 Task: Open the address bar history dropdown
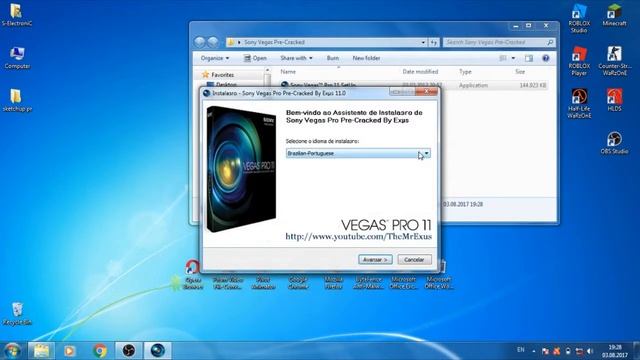[423, 42]
